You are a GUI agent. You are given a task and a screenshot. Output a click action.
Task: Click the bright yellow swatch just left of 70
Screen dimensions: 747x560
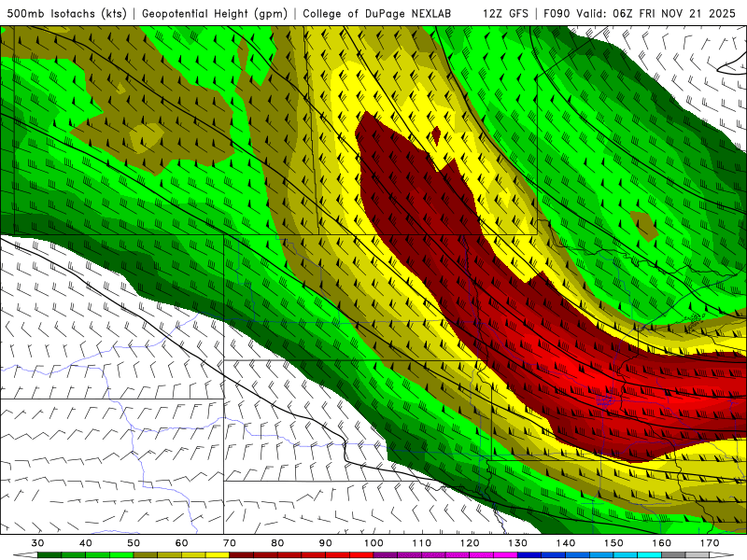(218, 555)
